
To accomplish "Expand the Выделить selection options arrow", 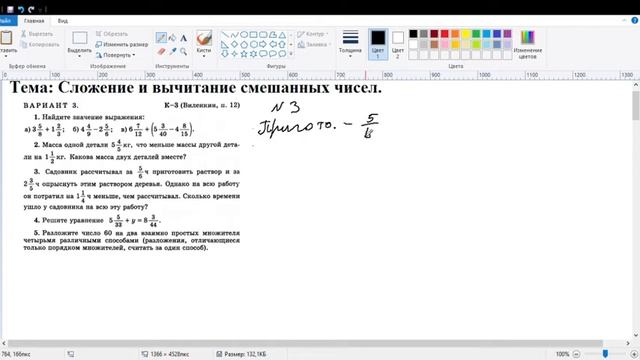I will [80, 56].
